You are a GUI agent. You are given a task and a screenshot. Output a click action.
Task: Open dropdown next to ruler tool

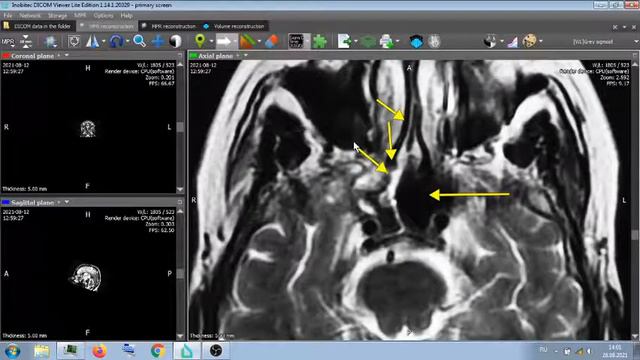(x=259, y=41)
